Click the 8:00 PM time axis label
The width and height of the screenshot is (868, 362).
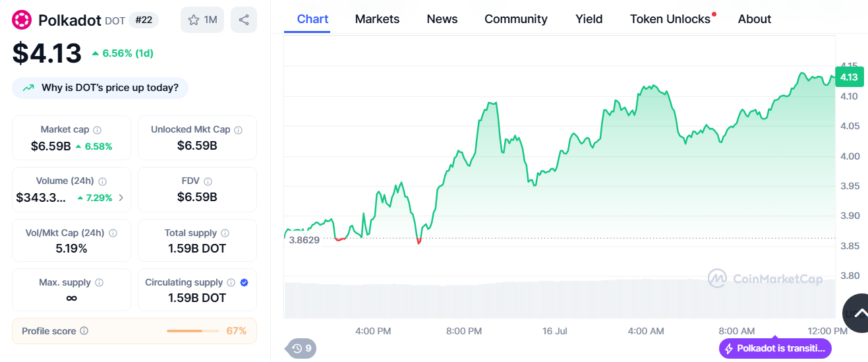tap(465, 331)
